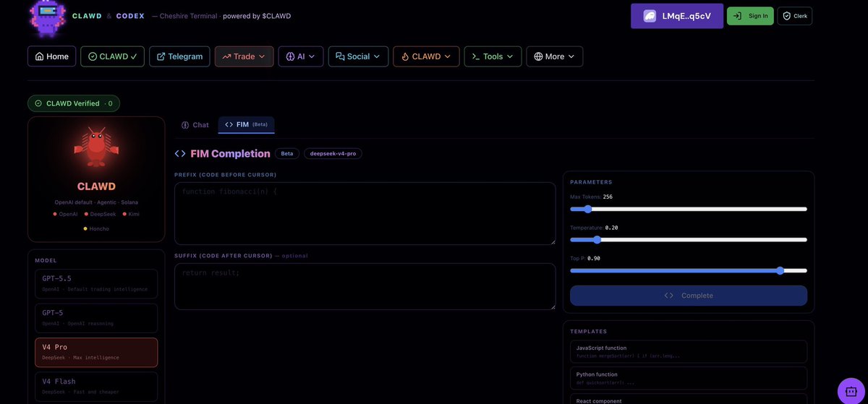Click the FIM tab code icon

click(x=229, y=124)
